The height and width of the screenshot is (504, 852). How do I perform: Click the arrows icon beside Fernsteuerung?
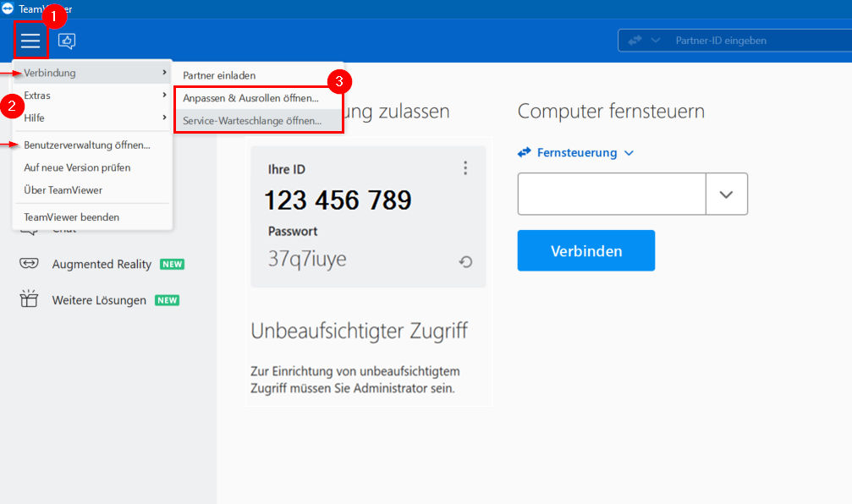(x=525, y=152)
